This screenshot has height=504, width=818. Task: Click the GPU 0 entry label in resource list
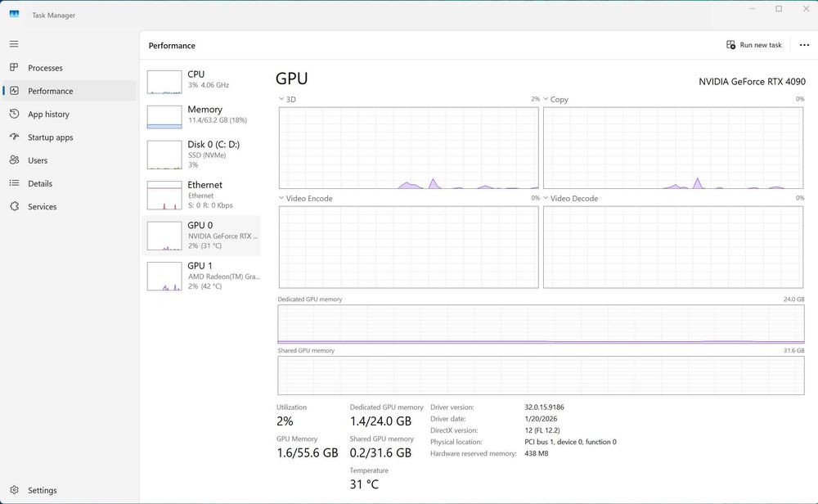tap(200, 225)
